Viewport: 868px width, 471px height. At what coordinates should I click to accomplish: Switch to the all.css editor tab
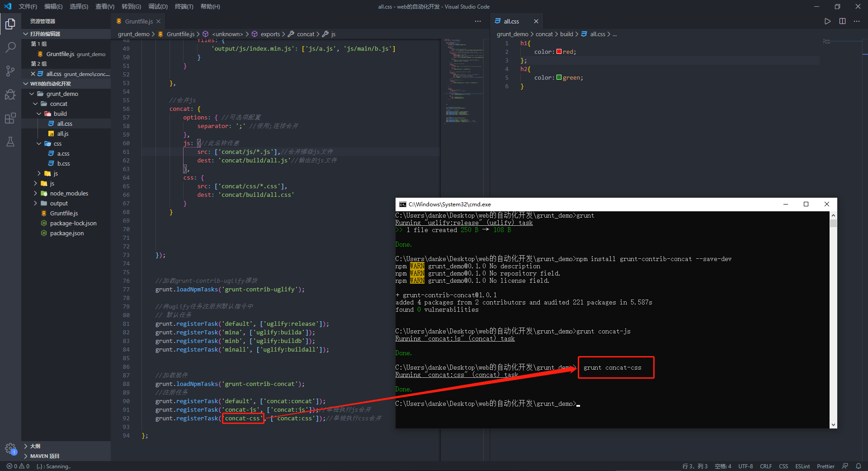tap(517, 21)
